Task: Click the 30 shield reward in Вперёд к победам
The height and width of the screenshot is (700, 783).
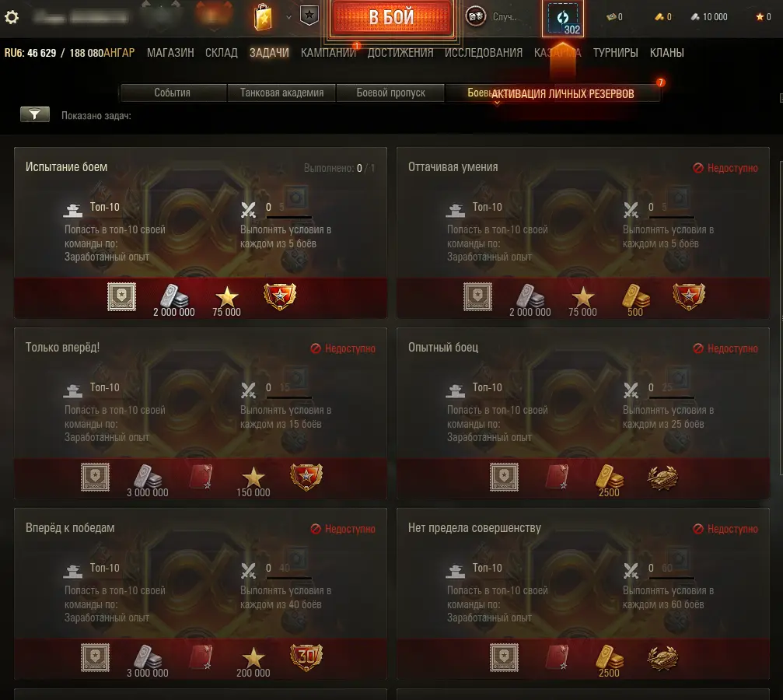Action: click(x=306, y=657)
